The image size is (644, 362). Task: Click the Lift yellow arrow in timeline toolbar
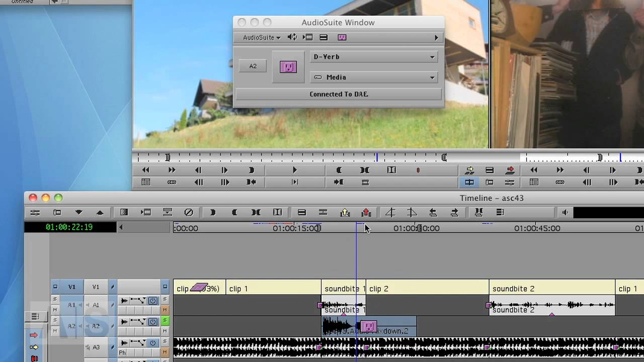click(345, 213)
